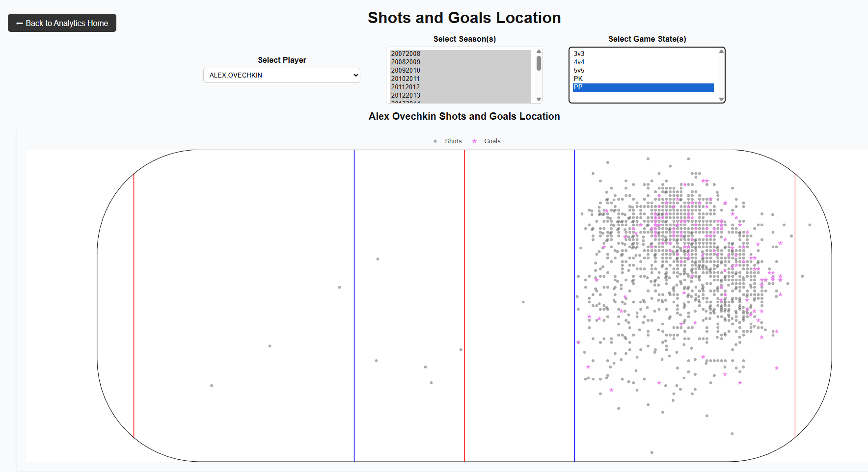Choose the PK game state option
868x472 pixels.
coord(578,79)
